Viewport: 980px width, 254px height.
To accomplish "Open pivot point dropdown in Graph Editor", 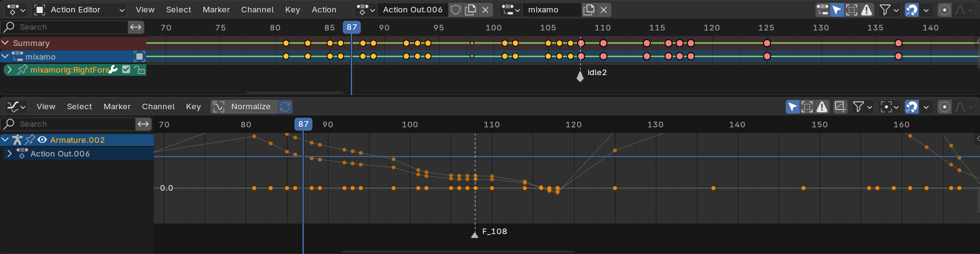I will [890, 106].
